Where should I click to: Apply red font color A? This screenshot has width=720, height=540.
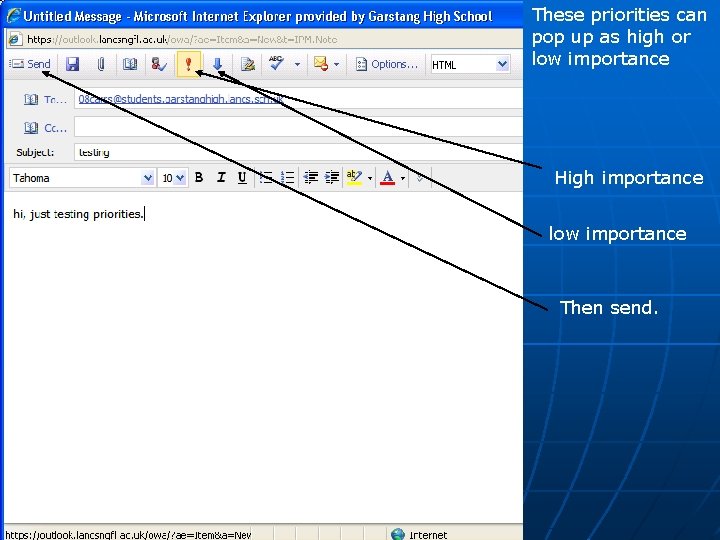coord(388,177)
